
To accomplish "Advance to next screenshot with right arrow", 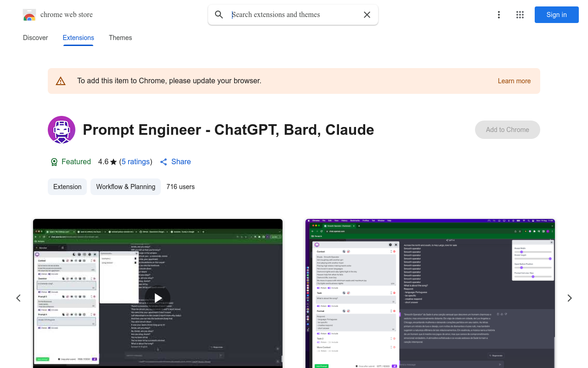I will [570, 298].
